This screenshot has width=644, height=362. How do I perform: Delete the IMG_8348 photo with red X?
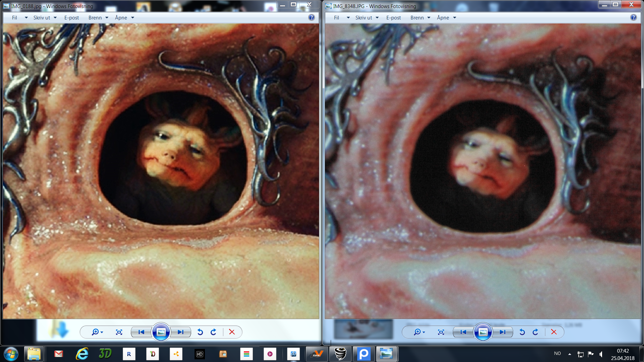(554, 332)
